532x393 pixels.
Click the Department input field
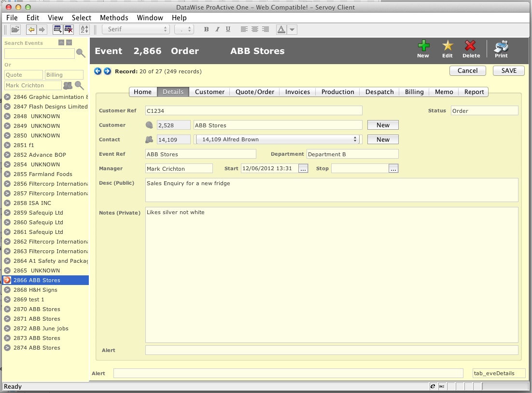352,154
